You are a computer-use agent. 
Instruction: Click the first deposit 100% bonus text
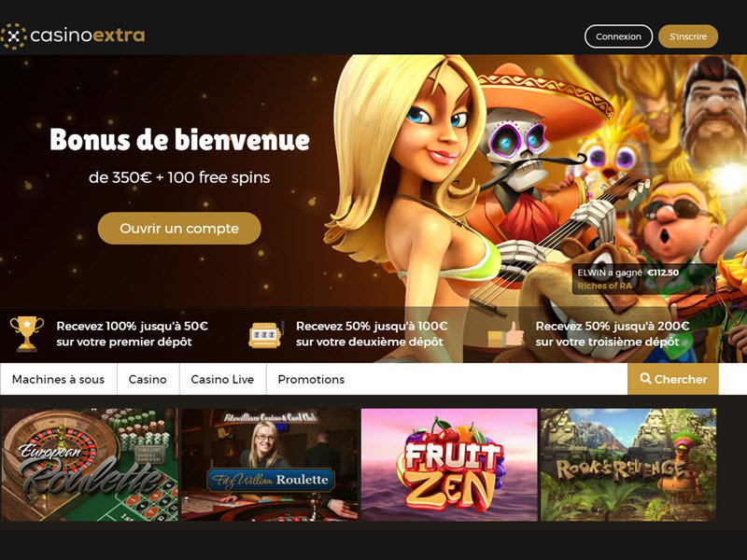pos(132,334)
